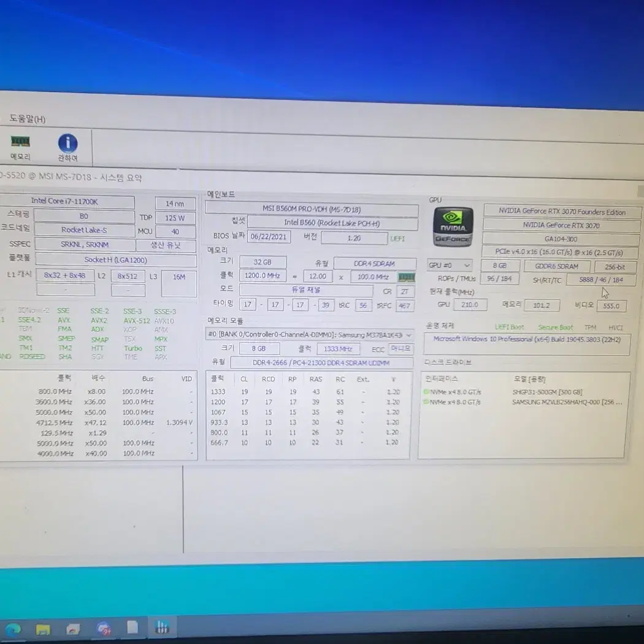Click the memory size 32 GB field
The image size is (644, 644).
tap(263, 262)
